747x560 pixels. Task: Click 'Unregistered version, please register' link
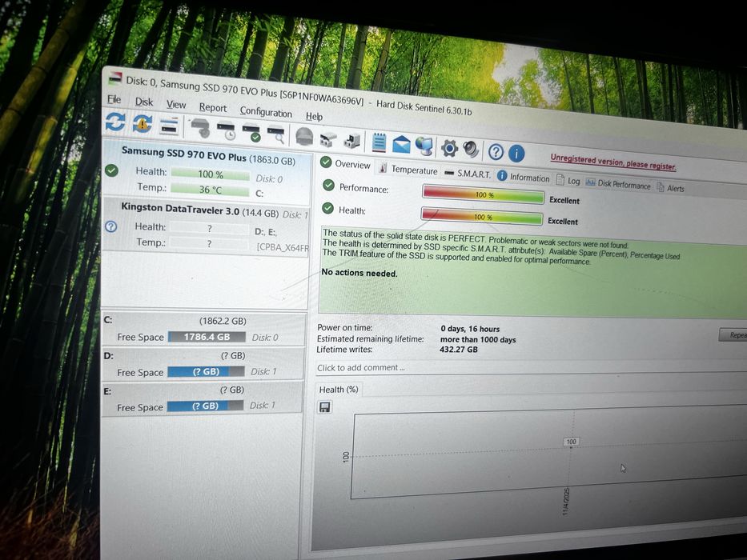coord(613,162)
